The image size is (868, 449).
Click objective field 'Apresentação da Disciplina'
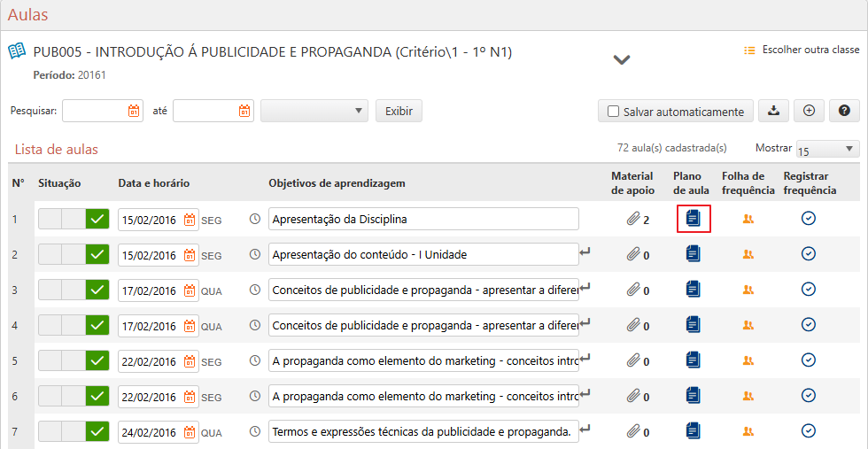click(x=423, y=219)
